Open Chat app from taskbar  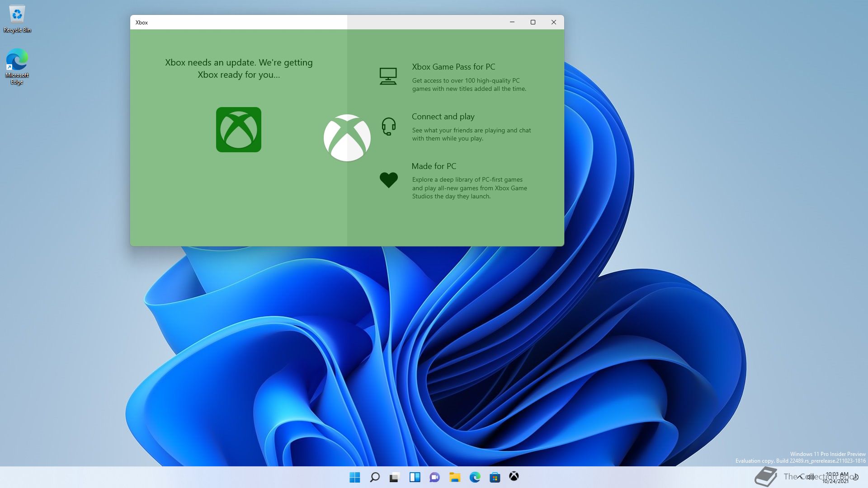pyautogui.click(x=434, y=477)
